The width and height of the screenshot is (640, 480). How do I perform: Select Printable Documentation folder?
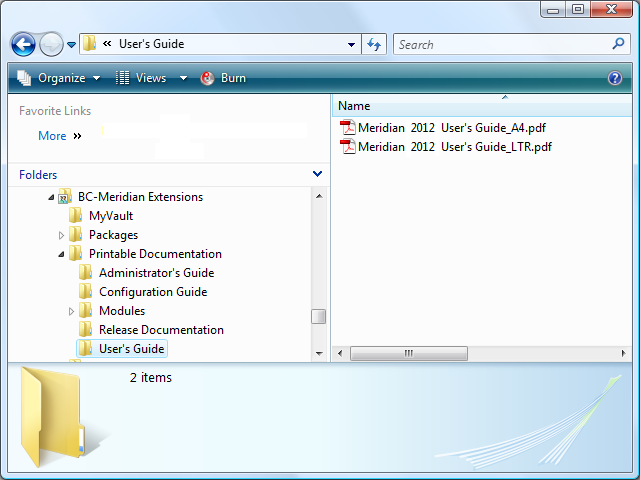coord(155,254)
